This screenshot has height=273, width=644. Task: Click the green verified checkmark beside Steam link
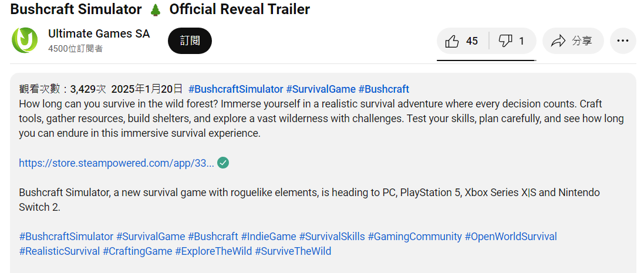click(223, 163)
